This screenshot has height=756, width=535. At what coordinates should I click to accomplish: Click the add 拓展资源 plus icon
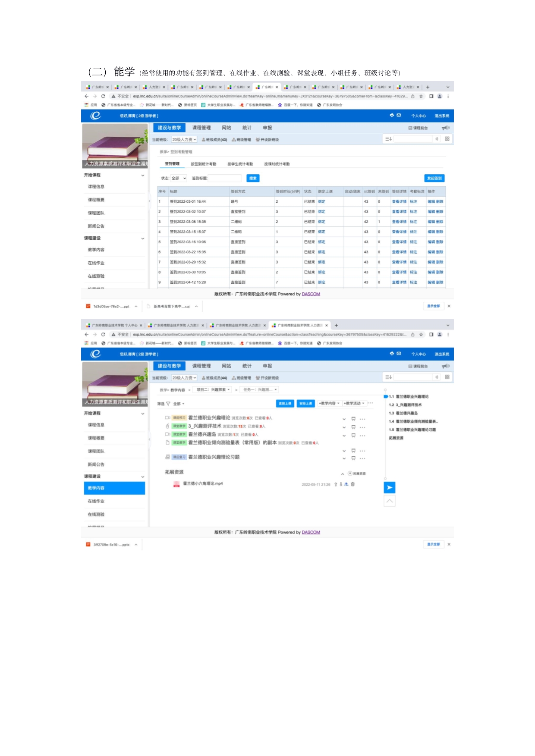tap(350, 473)
